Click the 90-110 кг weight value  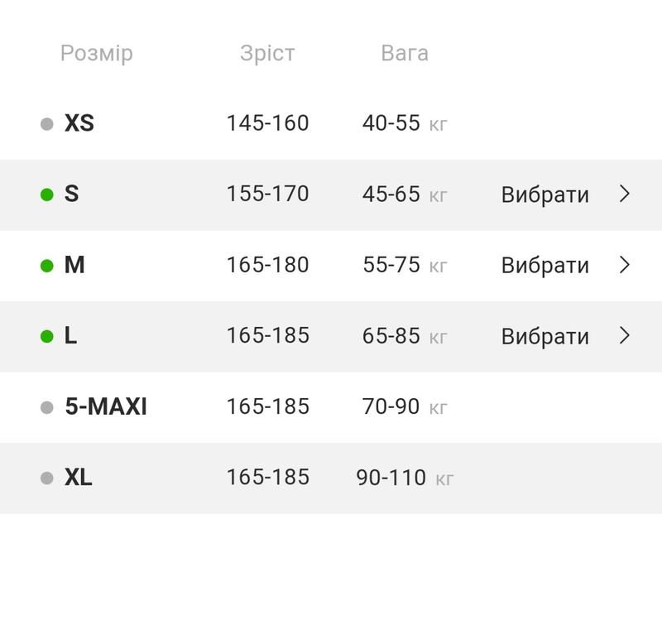coord(405,478)
